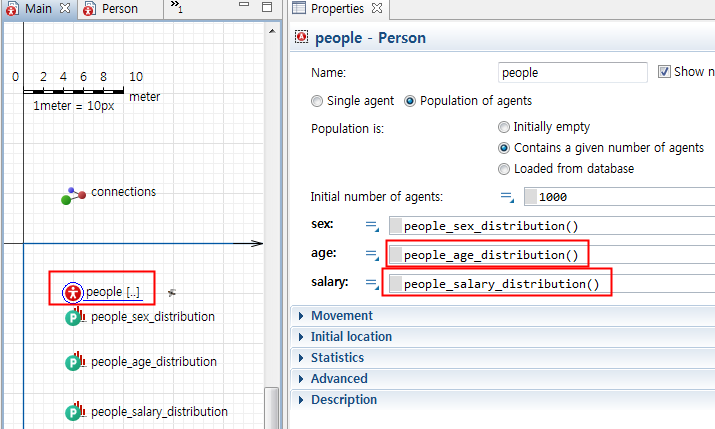Click the editor vertical scrollbar thumb

(272, 408)
